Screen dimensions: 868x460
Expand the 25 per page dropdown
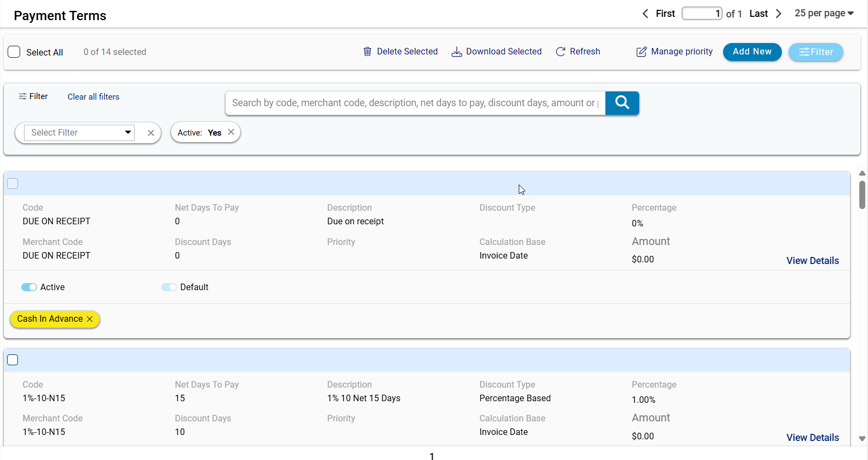point(823,14)
